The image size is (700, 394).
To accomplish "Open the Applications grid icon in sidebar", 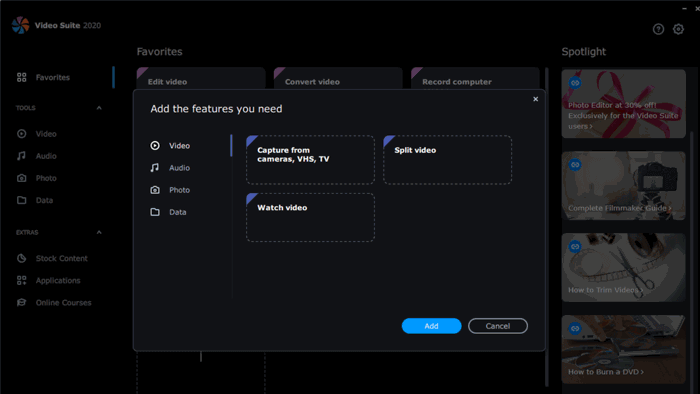I will coord(21,280).
